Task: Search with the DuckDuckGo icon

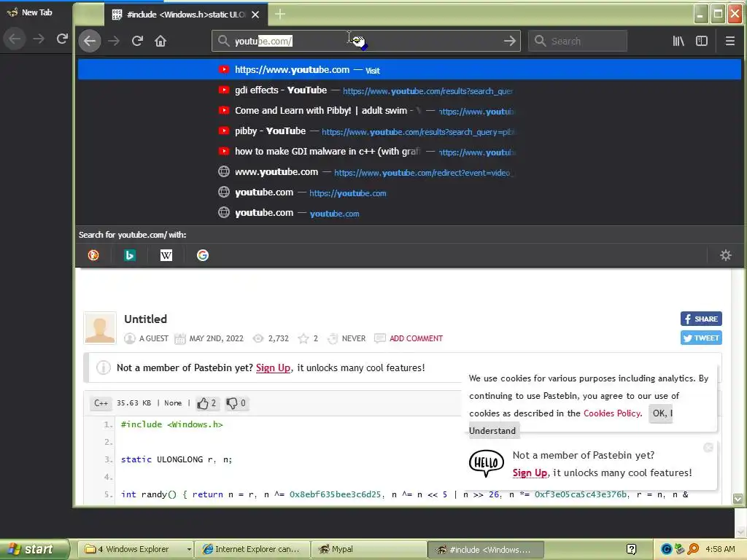Action: [x=93, y=255]
